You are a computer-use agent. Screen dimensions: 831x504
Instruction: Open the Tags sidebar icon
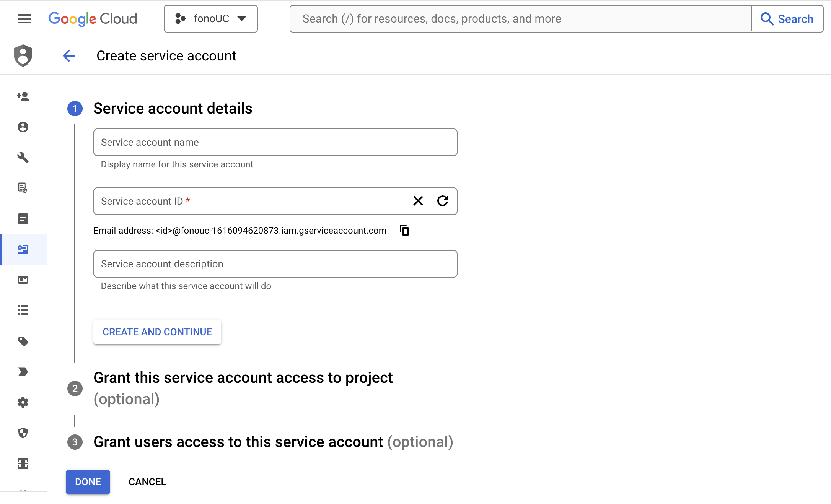point(23,341)
